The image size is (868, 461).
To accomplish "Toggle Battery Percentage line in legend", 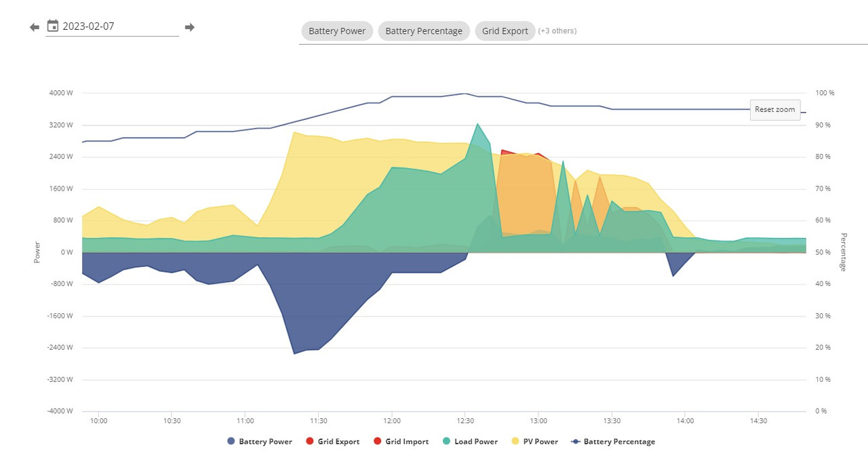I will (x=614, y=441).
